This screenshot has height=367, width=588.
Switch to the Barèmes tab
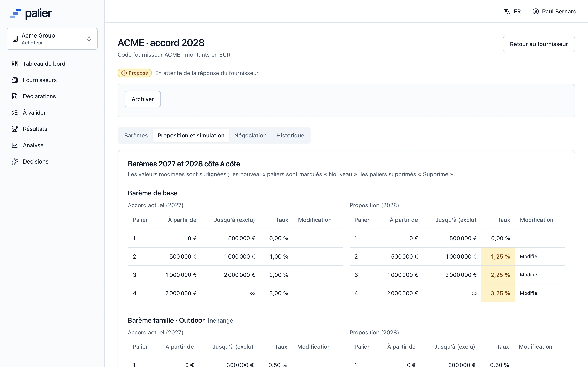click(136, 135)
